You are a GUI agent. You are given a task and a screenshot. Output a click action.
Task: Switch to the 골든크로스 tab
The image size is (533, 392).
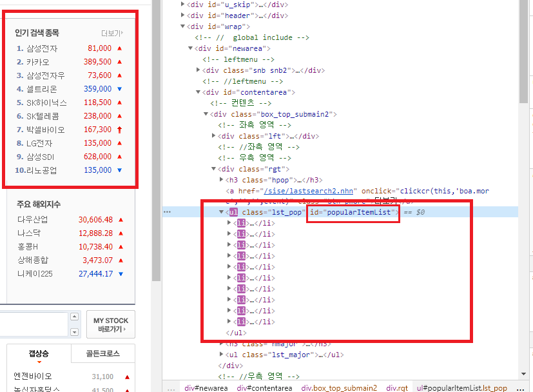tap(103, 353)
